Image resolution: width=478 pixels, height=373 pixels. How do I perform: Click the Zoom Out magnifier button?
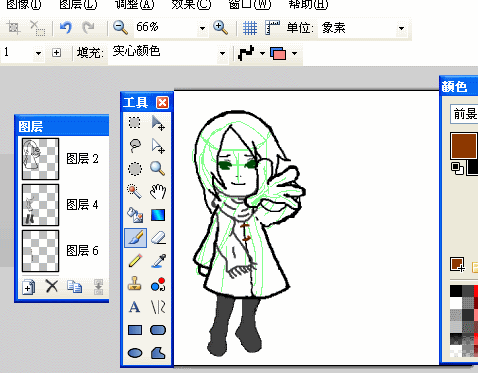pos(120,27)
